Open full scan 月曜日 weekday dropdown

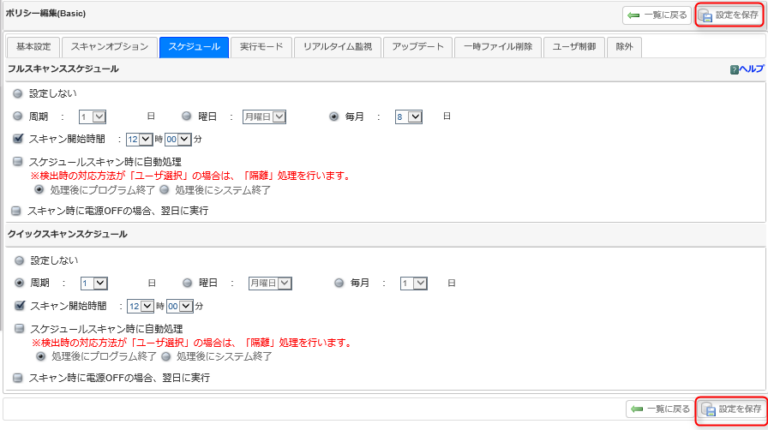(x=264, y=117)
